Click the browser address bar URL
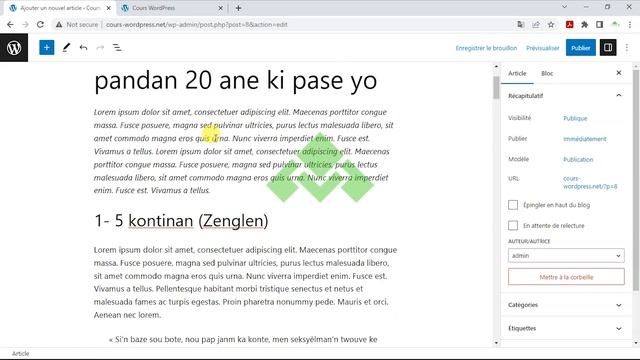Viewport: 640px width, 360px height. pos(197,24)
